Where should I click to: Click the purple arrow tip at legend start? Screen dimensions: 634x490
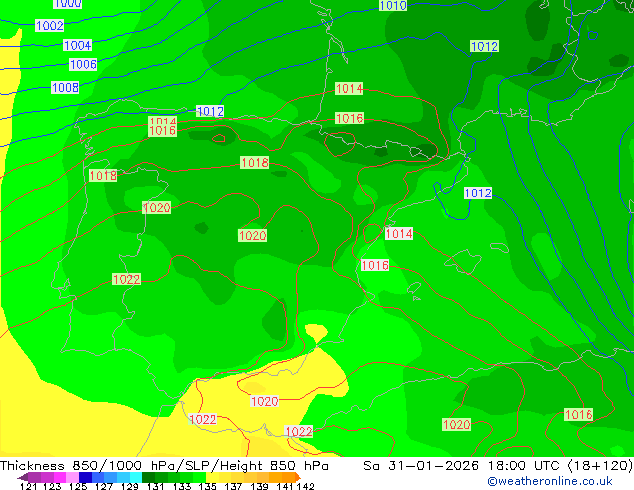point(23,477)
